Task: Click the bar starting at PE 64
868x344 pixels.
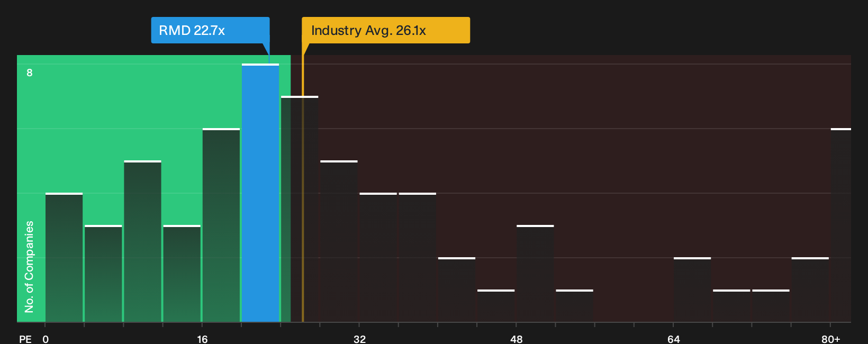Action: pyautogui.click(x=692, y=289)
